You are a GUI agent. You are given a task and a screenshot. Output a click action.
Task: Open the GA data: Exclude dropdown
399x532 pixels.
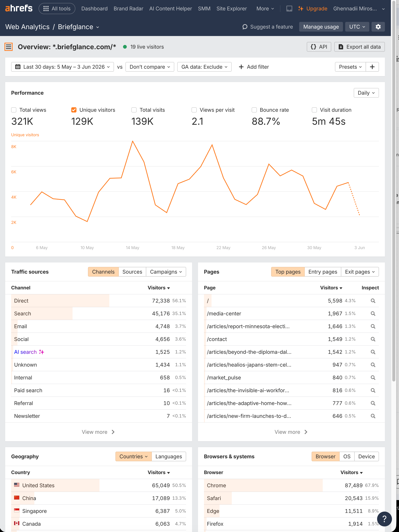point(204,67)
